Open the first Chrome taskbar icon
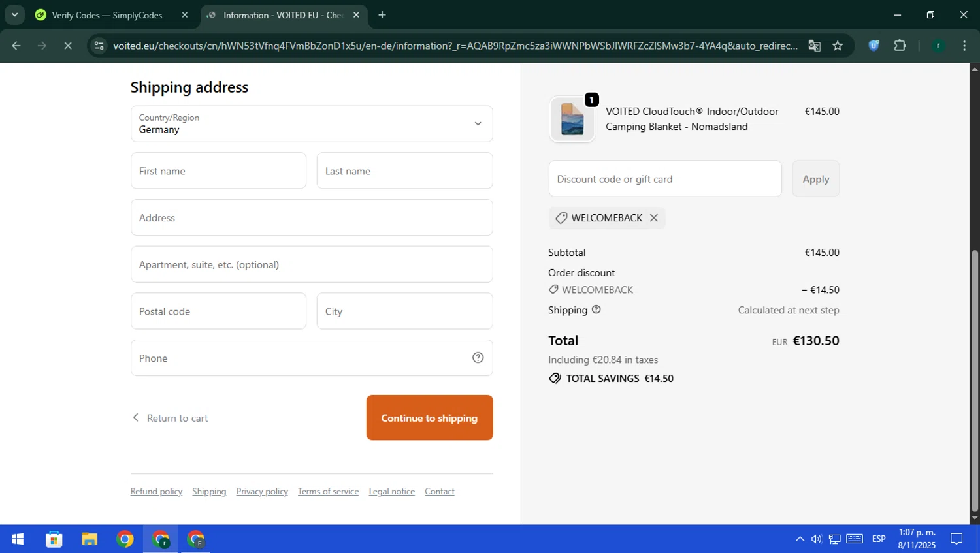Image resolution: width=980 pixels, height=553 pixels. [125, 539]
